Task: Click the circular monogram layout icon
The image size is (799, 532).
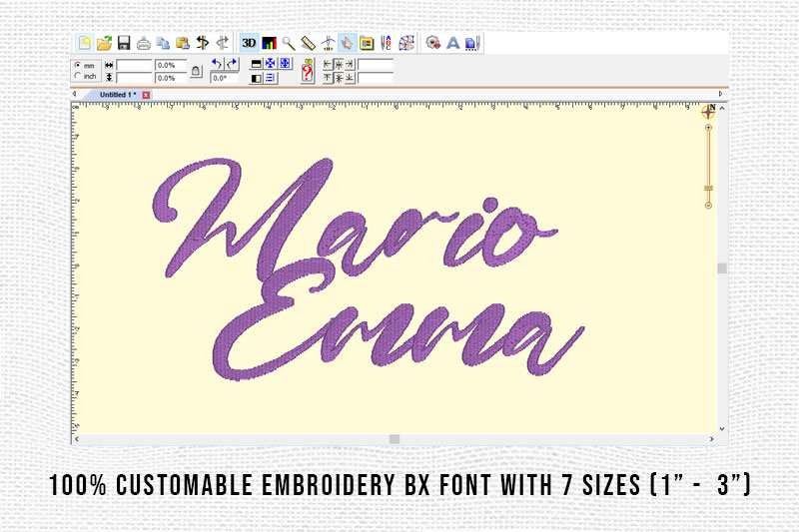Action: [x=406, y=43]
